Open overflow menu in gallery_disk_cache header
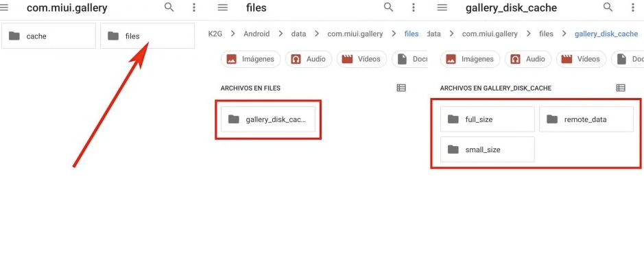 tap(633, 8)
